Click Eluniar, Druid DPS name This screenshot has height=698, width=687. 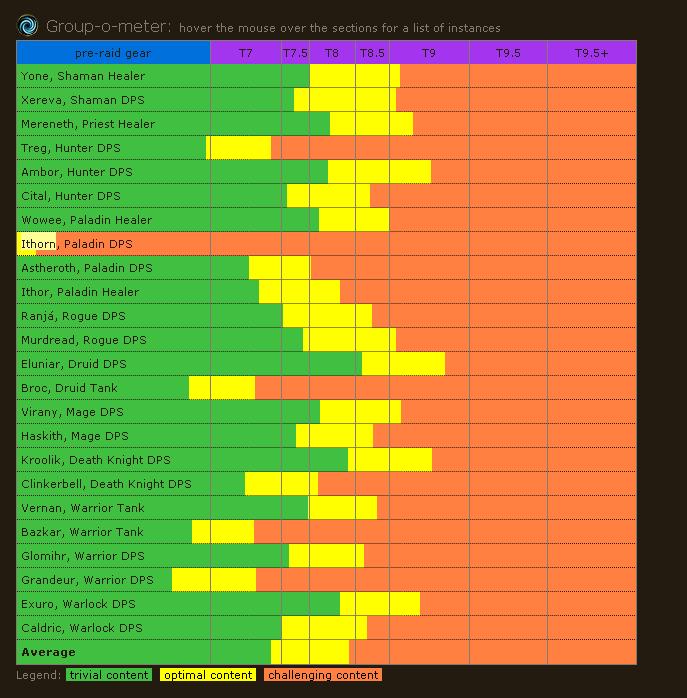point(73,364)
